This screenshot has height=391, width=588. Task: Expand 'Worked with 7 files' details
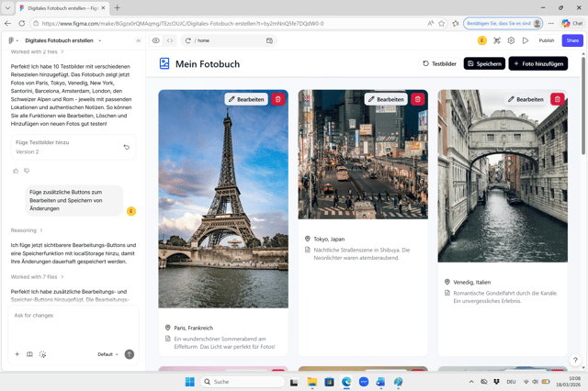click(x=37, y=277)
